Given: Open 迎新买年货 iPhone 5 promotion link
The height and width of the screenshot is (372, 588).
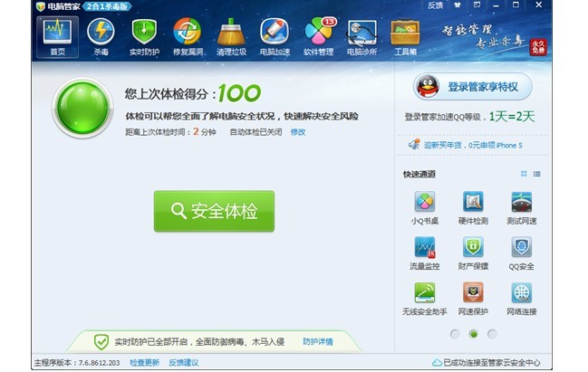Looking at the screenshot, I should click(473, 146).
